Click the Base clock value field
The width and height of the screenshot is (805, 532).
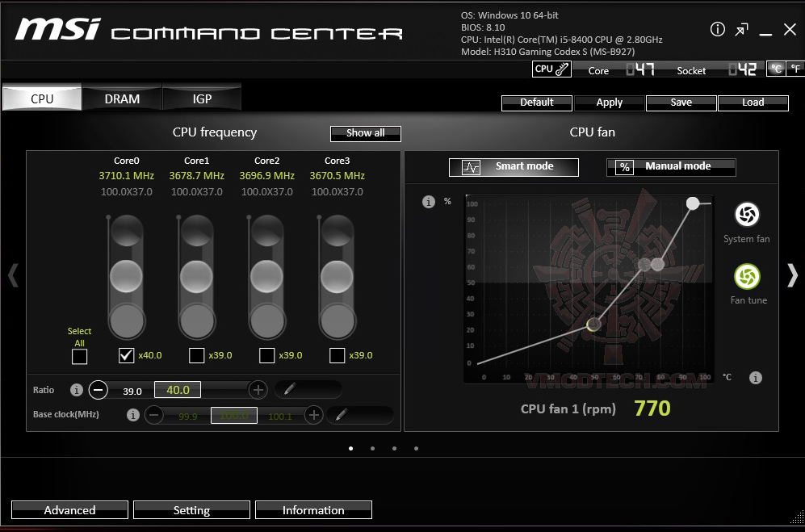coord(234,415)
